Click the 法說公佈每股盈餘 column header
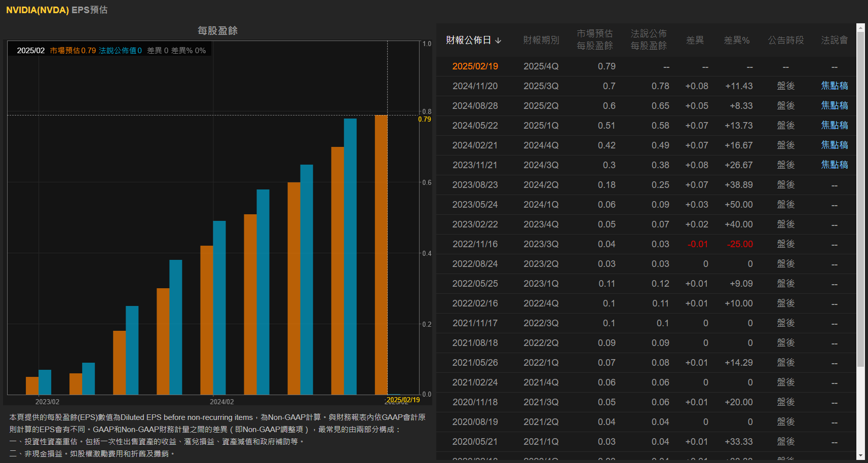 point(649,40)
